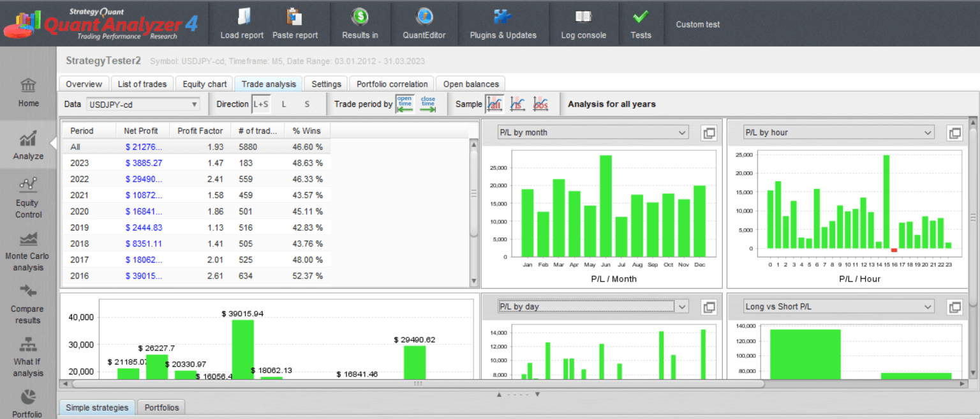The image size is (980, 419).
Task: Select the Net Profit value for 2019
Action: coord(143,227)
